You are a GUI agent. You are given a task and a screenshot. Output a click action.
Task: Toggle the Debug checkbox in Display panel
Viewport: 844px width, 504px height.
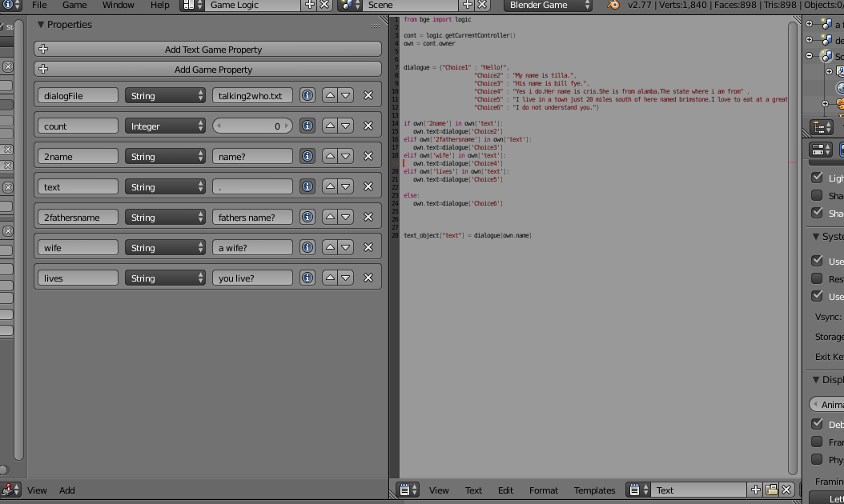pos(817,424)
